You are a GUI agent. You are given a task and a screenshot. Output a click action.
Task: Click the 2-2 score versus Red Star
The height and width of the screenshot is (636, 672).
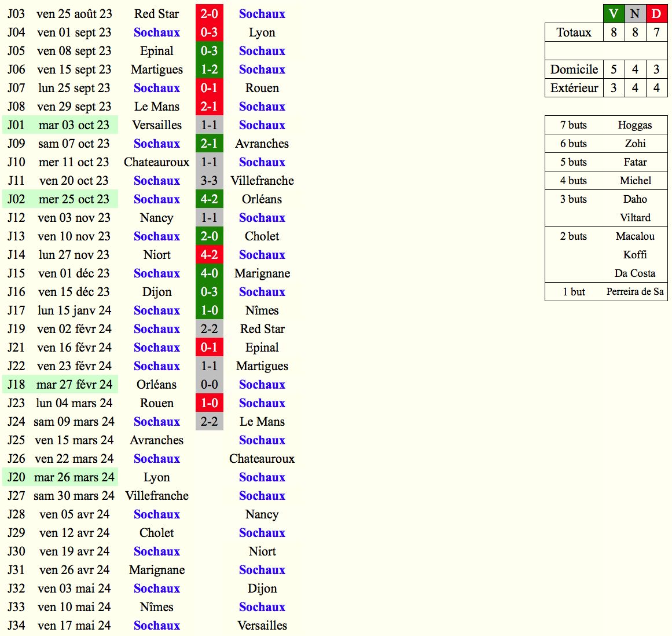point(209,328)
